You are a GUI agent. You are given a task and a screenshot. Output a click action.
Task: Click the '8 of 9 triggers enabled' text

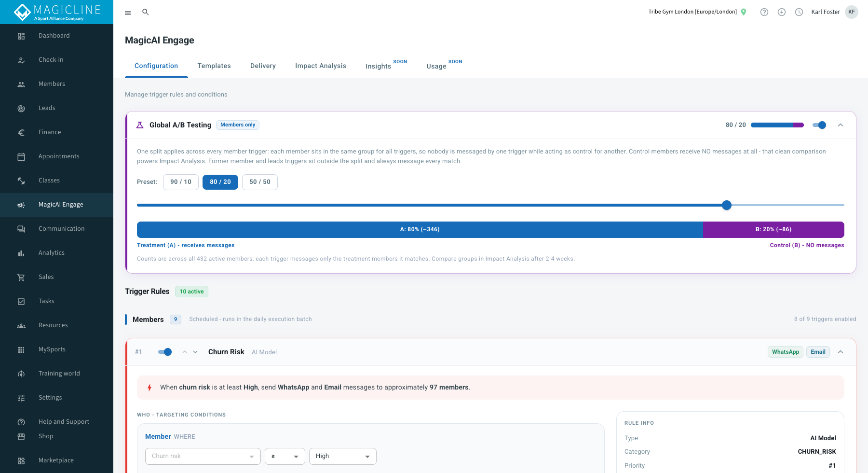click(x=825, y=319)
